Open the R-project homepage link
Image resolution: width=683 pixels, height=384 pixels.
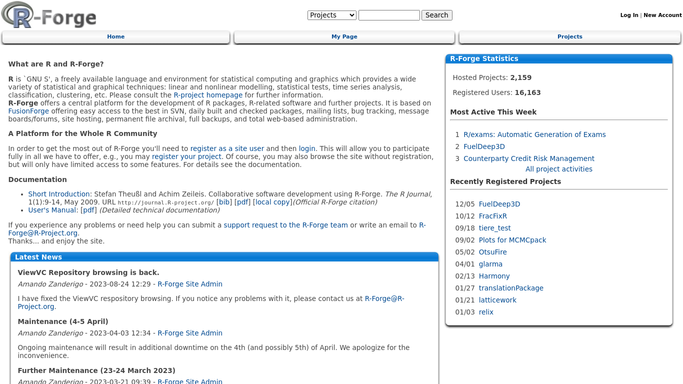[208, 95]
